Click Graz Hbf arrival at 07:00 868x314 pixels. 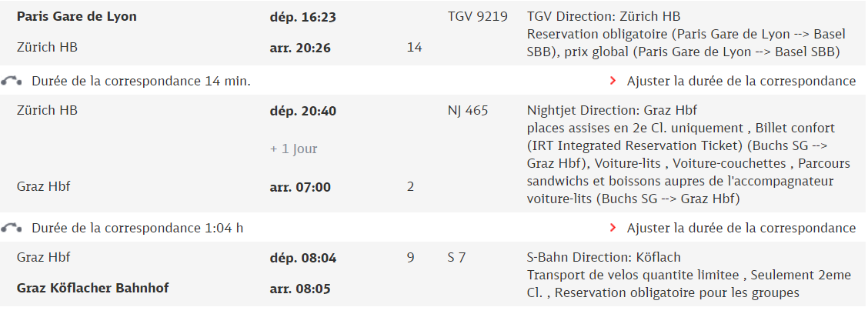click(x=43, y=186)
